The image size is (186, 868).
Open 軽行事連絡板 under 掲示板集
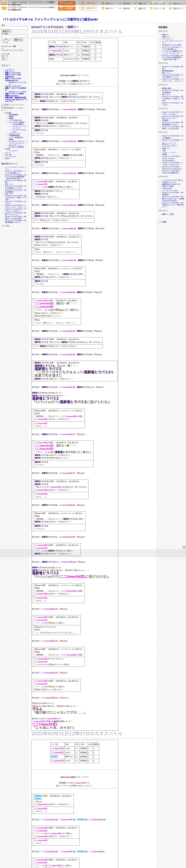coord(13,115)
